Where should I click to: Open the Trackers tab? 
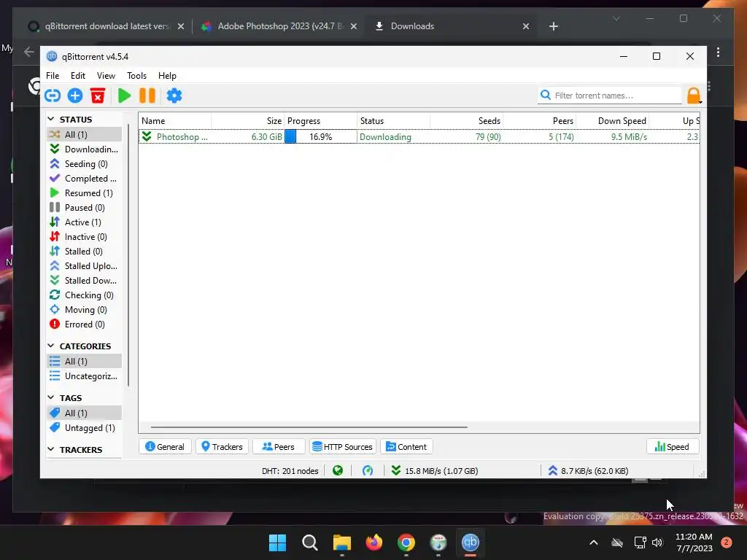pyautogui.click(x=222, y=447)
